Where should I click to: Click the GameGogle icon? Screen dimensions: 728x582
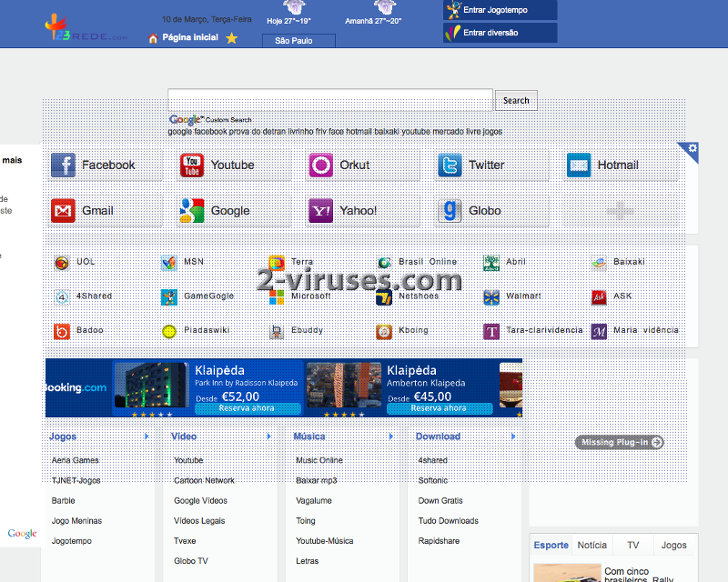click(x=169, y=297)
